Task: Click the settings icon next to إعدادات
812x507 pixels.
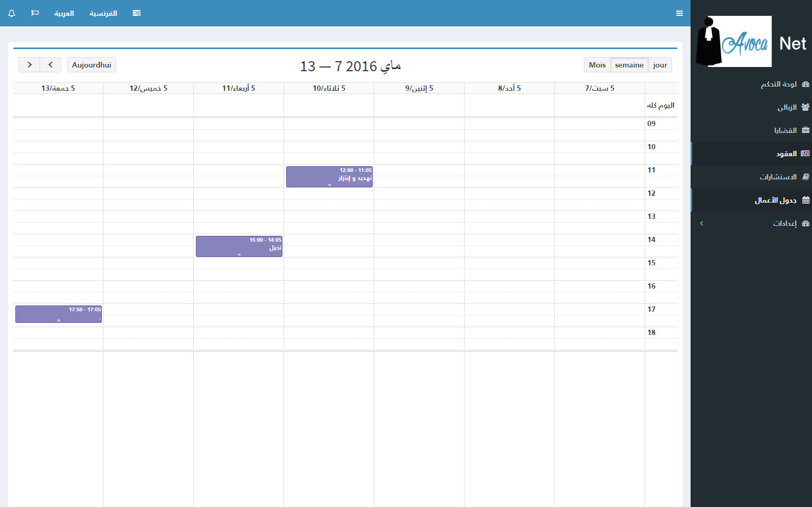Action: pyautogui.click(x=805, y=223)
